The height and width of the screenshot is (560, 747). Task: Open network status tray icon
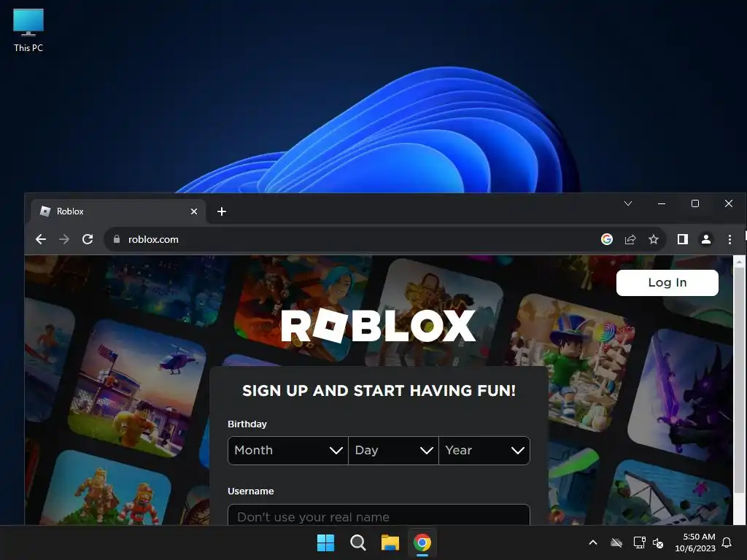coord(639,542)
